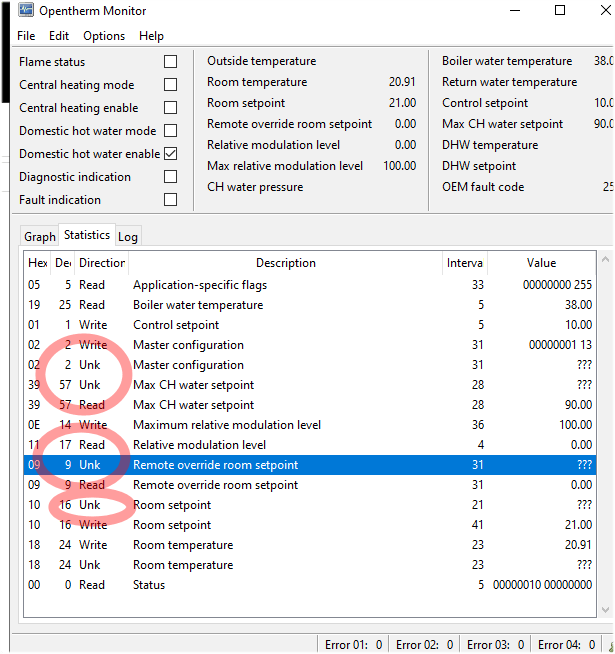Image resolution: width=615 pixels, height=654 pixels.
Task: Click Error 02 counter in status bar
Action: [x=424, y=645]
